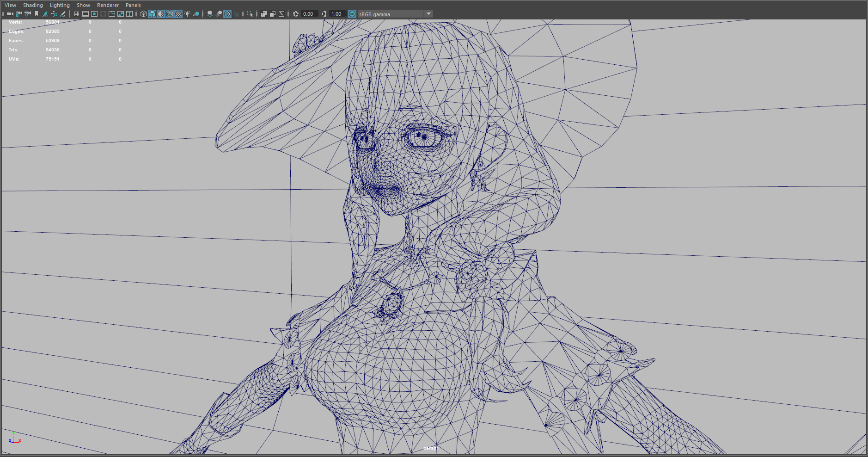Toggle the Textured checker sphere icon
The height and width of the screenshot is (457, 868).
(x=178, y=14)
